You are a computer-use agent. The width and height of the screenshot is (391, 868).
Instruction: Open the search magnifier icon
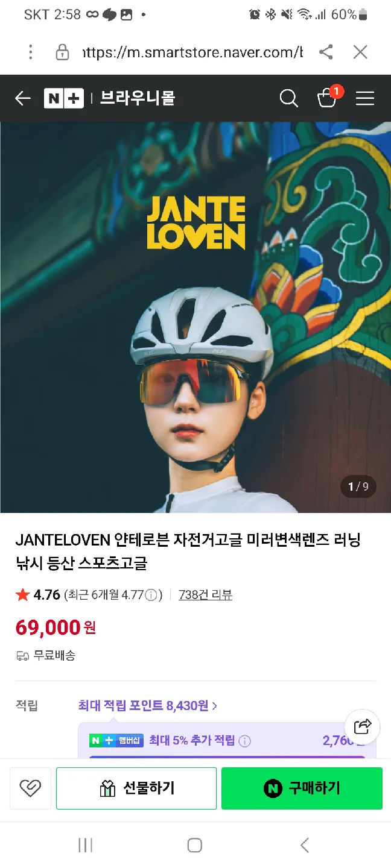pos(289,98)
